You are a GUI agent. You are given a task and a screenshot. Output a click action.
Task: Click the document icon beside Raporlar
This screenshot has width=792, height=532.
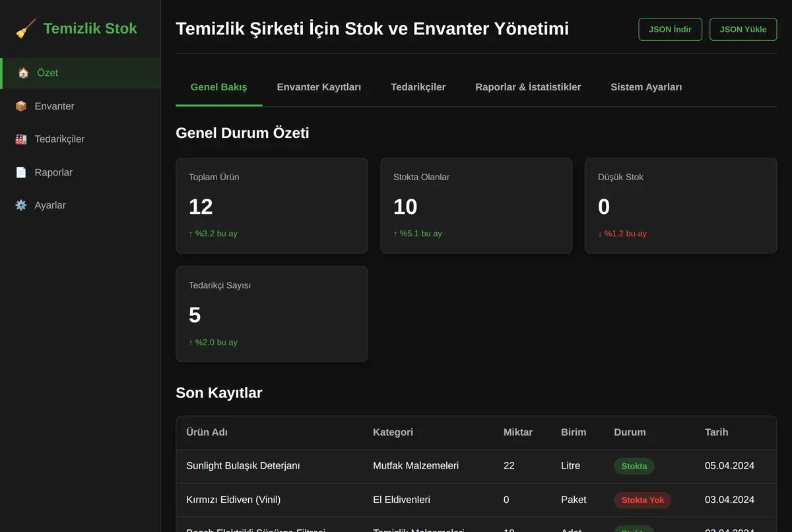(x=21, y=172)
